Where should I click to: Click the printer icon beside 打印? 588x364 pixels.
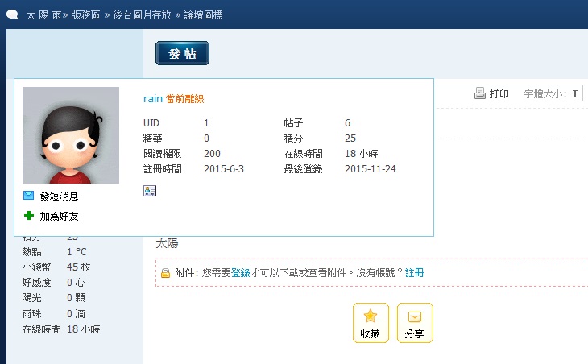tap(480, 93)
